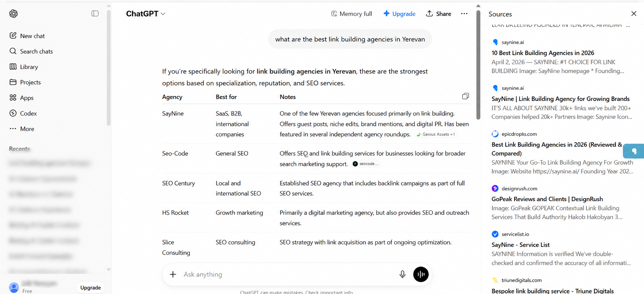Select the SEO Century agency cell
This screenshot has width=644, height=294.
[178, 183]
